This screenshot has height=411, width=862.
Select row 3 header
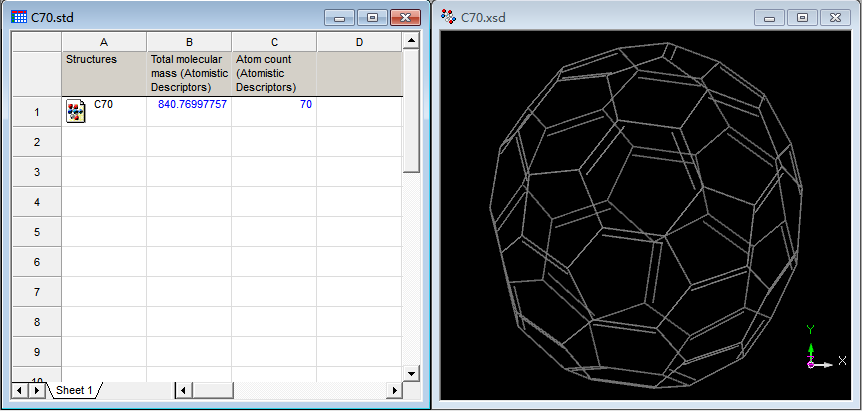coord(37,172)
